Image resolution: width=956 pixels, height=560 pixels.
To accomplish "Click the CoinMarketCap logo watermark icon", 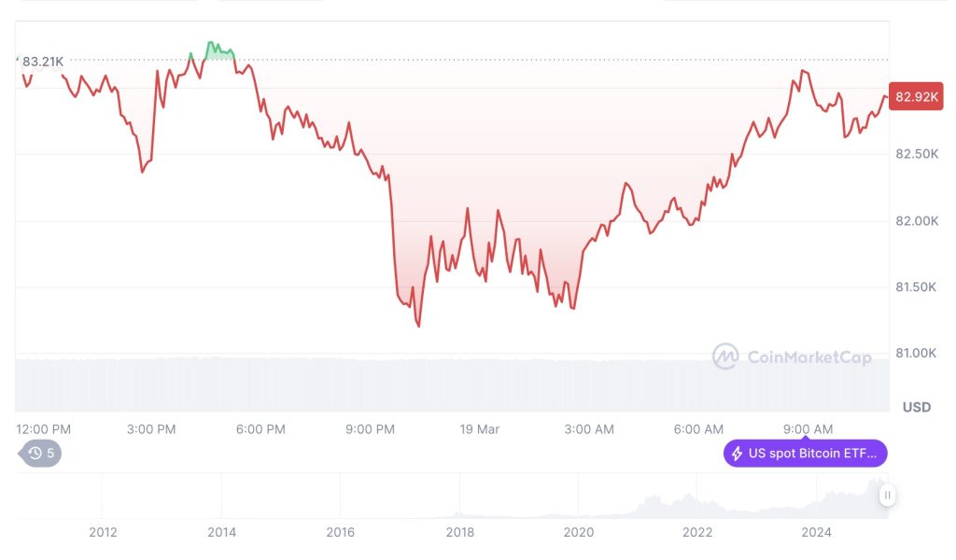I will coord(725,357).
